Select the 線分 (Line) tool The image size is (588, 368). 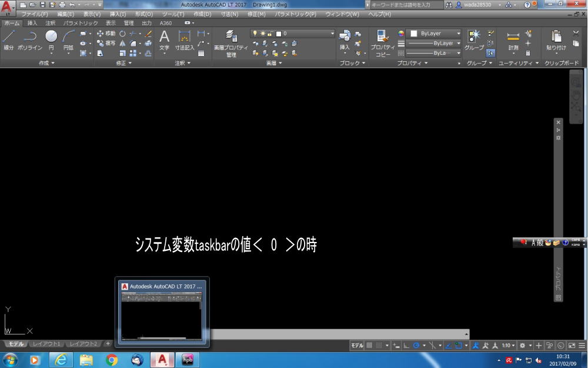(9, 40)
